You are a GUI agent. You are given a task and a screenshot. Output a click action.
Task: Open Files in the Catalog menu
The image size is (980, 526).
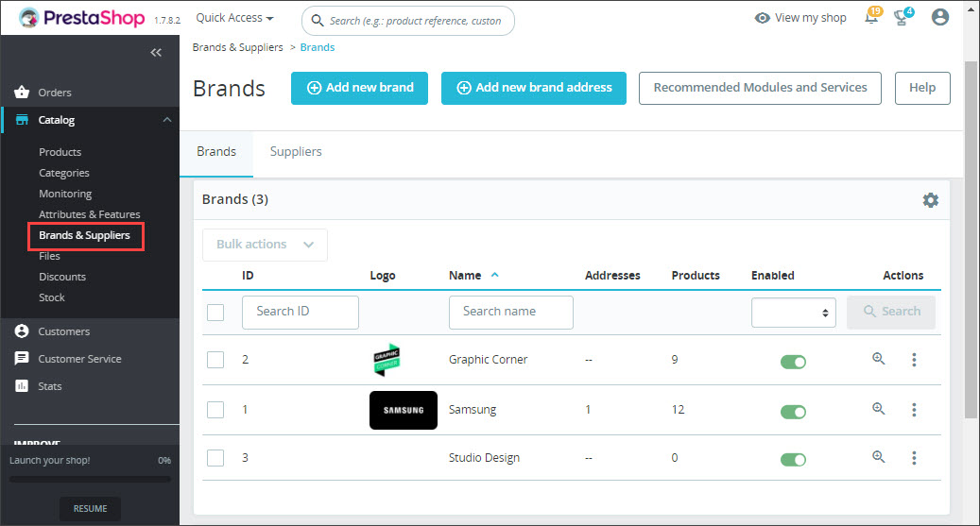coord(49,256)
